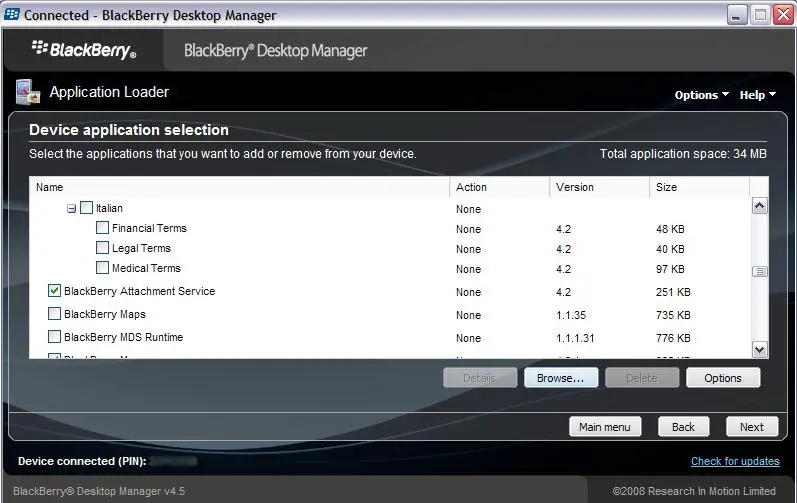Click the Browse... button
The height and width of the screenshot is (503, 797).
tap(561, 378)
